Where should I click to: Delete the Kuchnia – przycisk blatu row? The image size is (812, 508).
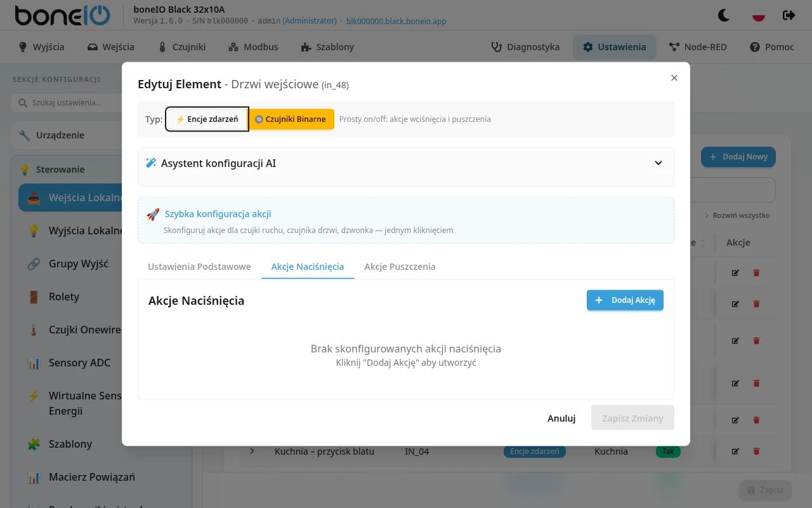click(756, 451)
